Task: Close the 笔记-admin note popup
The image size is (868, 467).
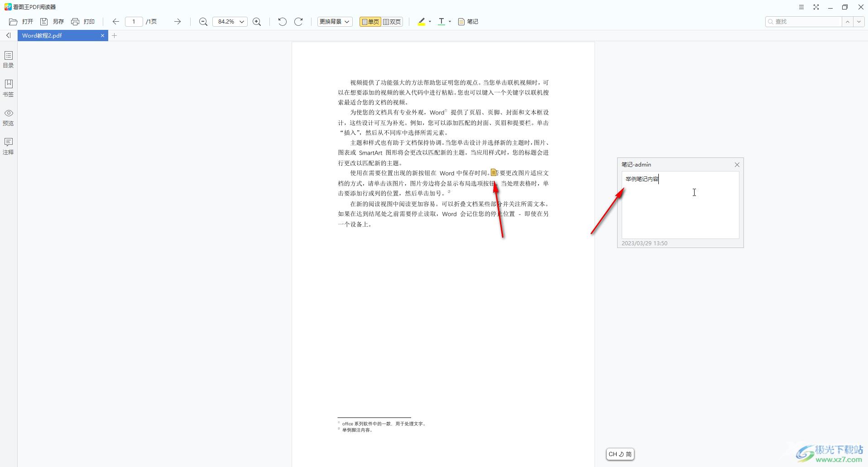Action: click(737, 165)
